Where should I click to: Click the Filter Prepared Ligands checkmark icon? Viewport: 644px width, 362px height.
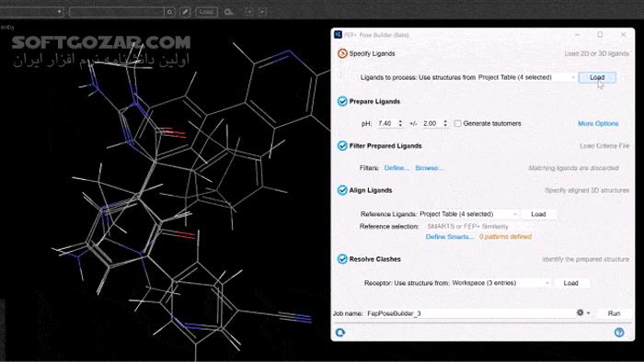click(x=342, y=145)
